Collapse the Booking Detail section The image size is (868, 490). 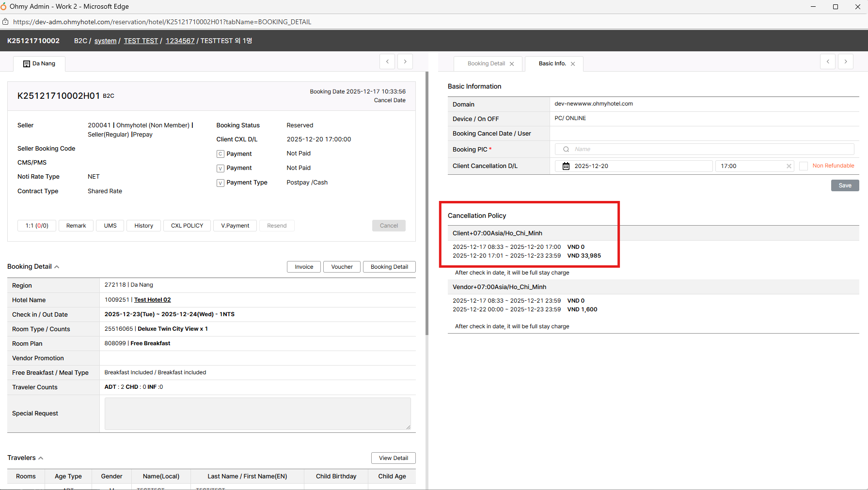(x=57, y=267)
